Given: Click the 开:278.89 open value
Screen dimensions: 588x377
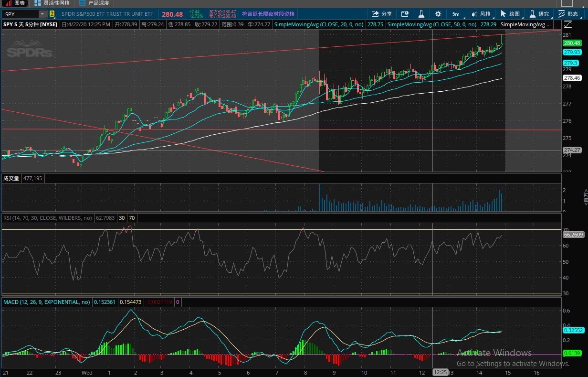Looking at the screenshot, I should 126,24.
